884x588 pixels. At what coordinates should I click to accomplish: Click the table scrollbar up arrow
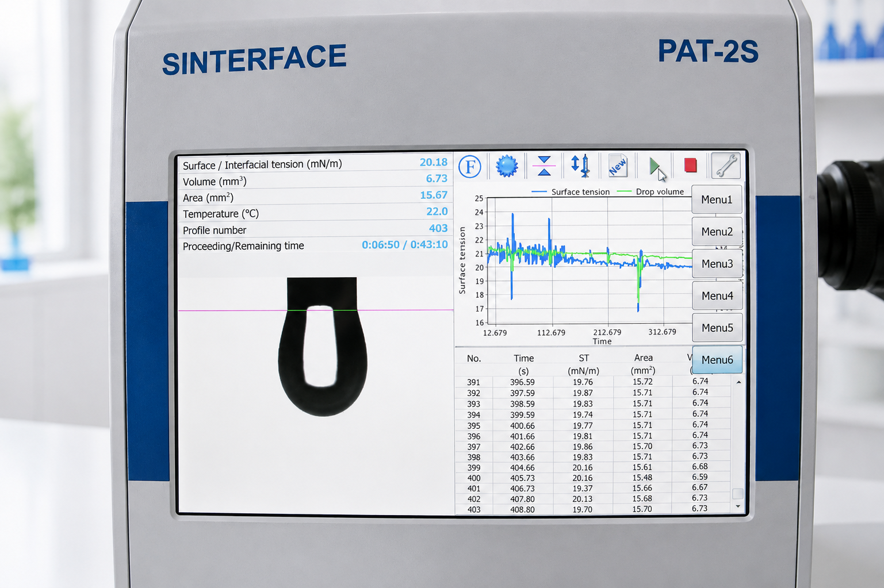[x=738, y=382]
